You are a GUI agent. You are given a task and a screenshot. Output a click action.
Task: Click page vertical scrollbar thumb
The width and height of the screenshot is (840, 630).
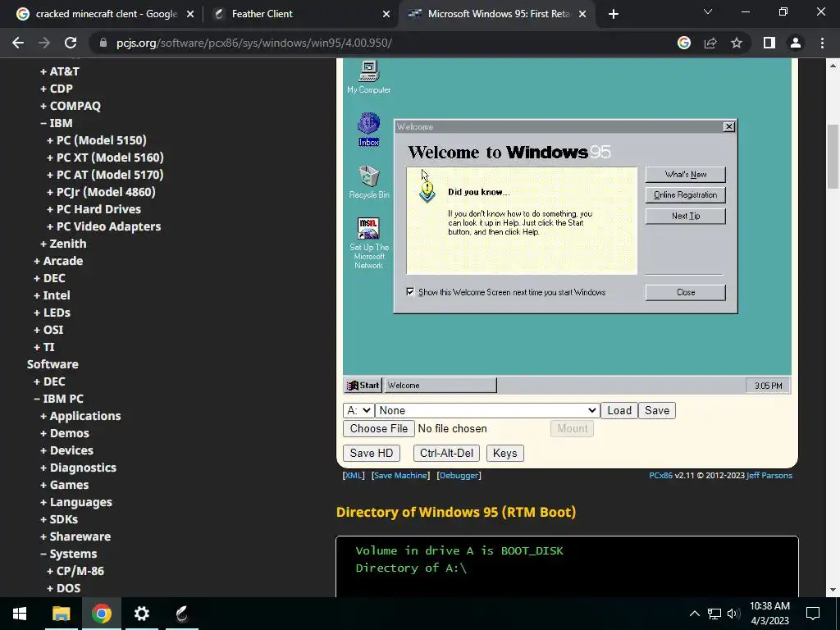click(833, 157)
